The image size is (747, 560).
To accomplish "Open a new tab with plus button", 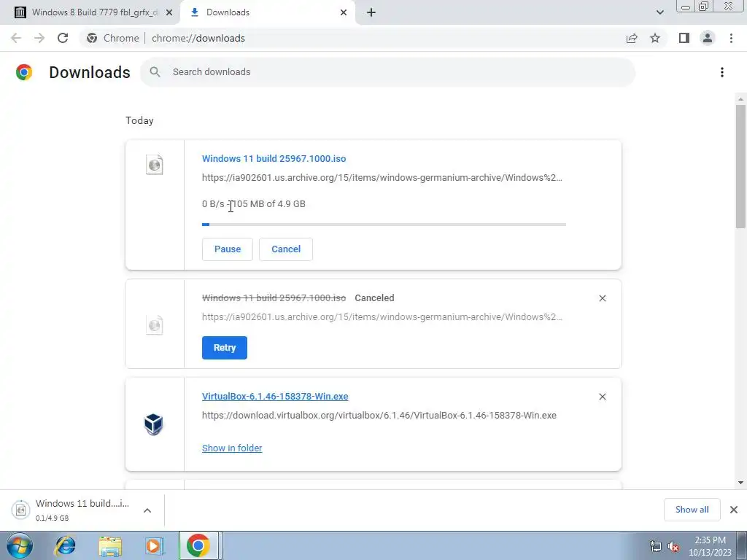I will pyautogui.click(x=371, y=12).
